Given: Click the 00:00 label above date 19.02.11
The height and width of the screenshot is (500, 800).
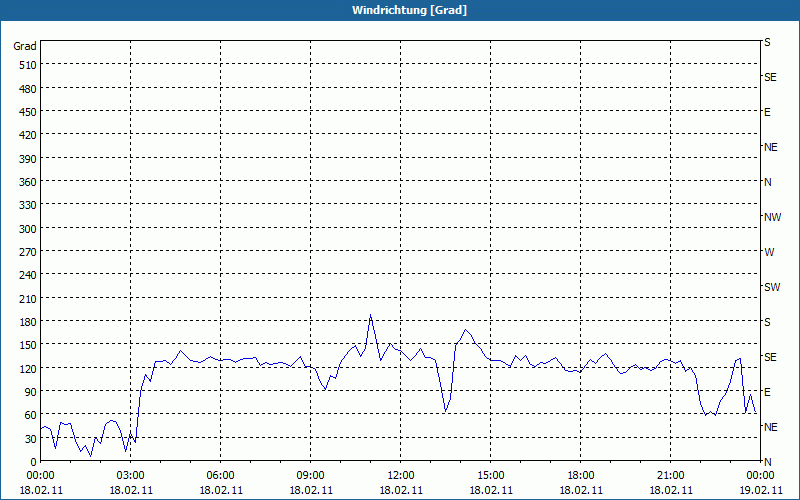Looking at the screenshot, I should (760, 476).
